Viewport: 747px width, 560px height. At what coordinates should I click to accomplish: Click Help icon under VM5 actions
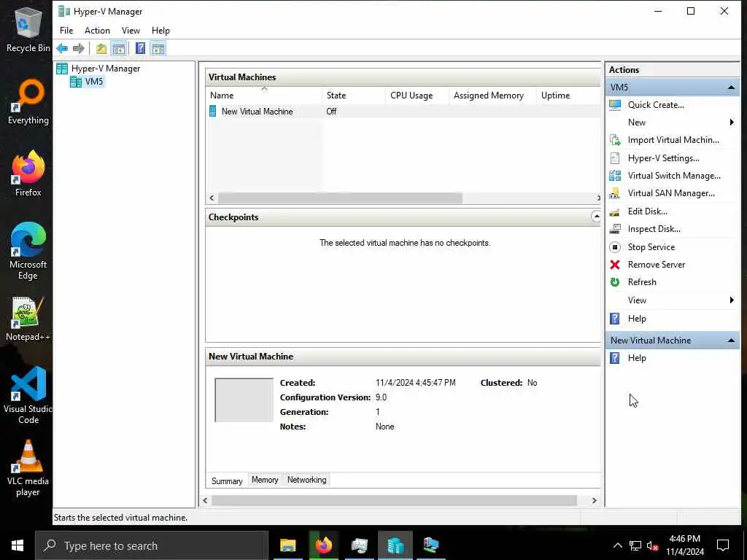pos(615,319)
